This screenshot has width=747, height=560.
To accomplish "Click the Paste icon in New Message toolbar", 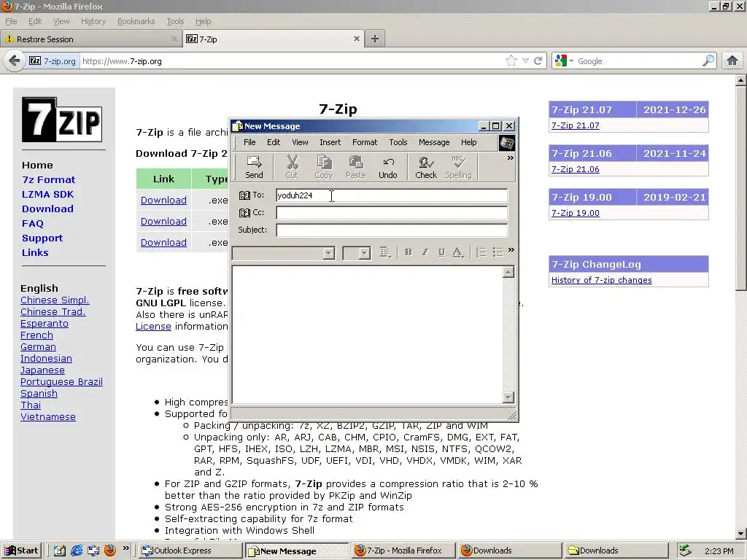I will [355, 167].
